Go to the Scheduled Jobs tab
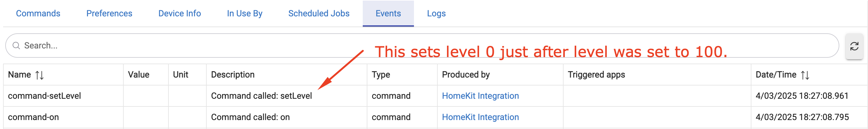The width and height of the screenshot is (868, 129). point(319,14)
